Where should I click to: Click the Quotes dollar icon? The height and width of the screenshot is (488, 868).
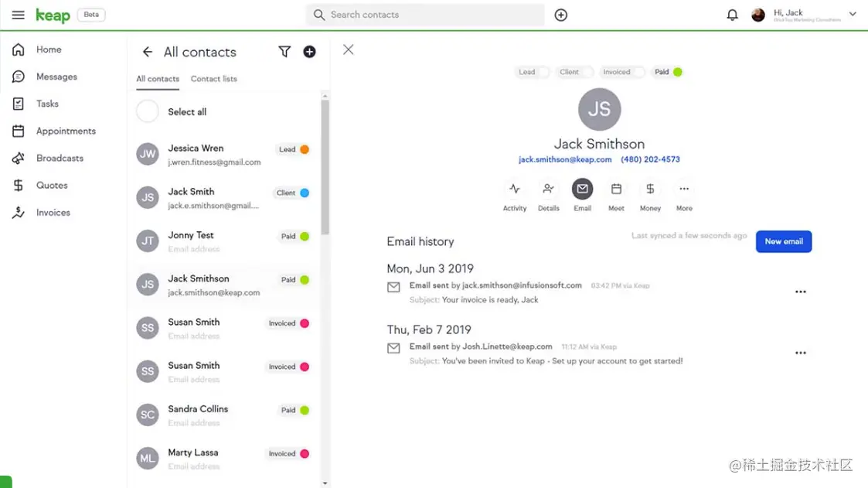pyautogui.click(x=19, y=185)
